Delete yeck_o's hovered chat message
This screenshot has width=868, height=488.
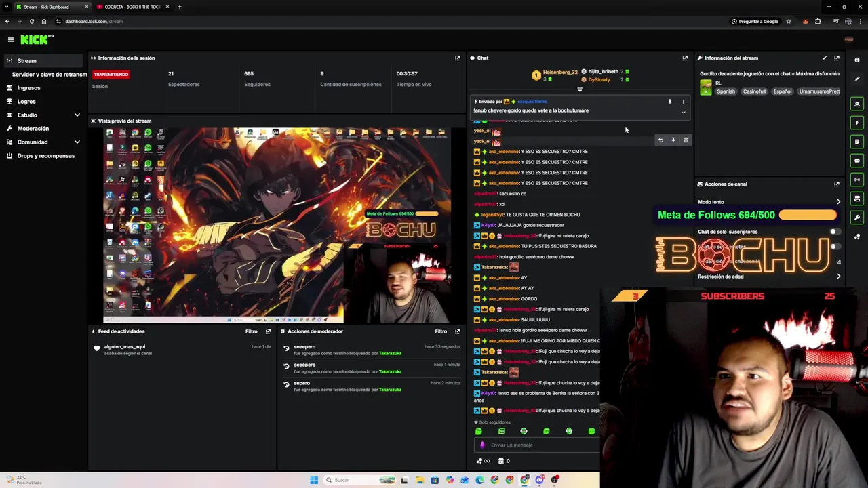(x=686, y=140)
